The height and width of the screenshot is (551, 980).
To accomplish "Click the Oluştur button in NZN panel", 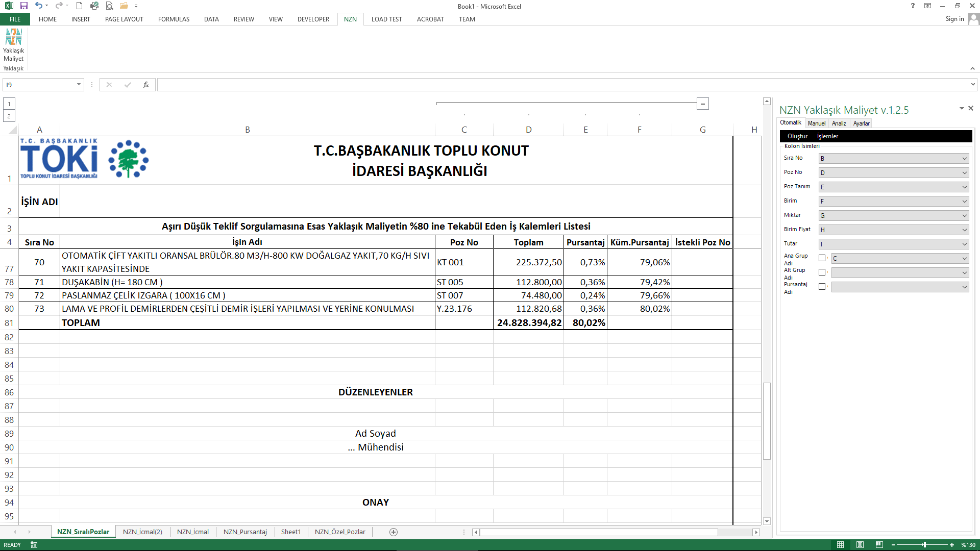I will [x=797, y=136].
